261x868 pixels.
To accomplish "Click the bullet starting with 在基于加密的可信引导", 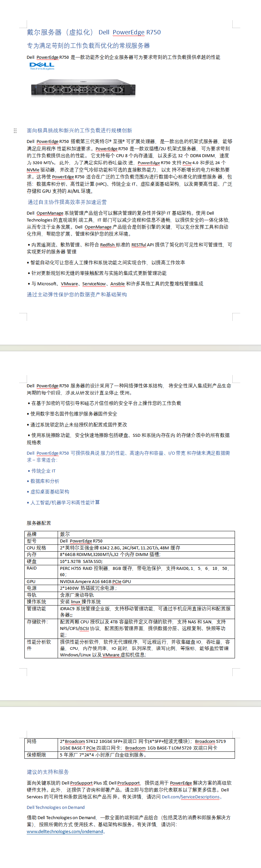I will (x=104, y=403).
